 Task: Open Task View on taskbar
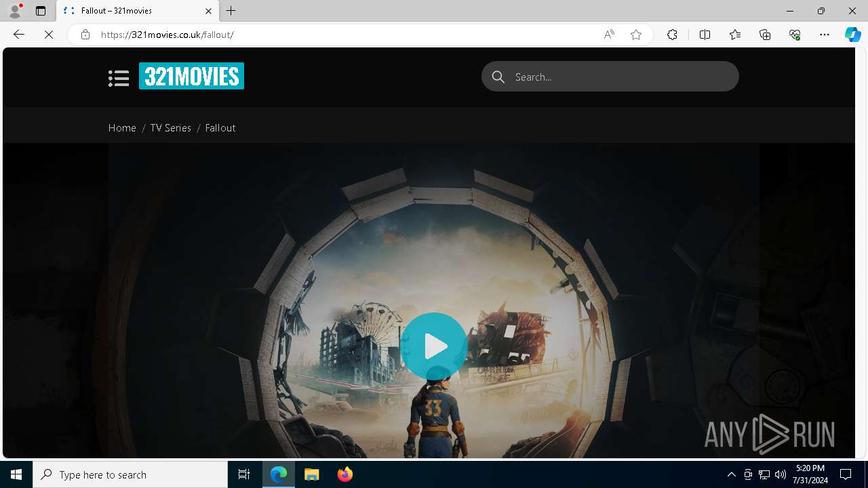pos(244,474)
